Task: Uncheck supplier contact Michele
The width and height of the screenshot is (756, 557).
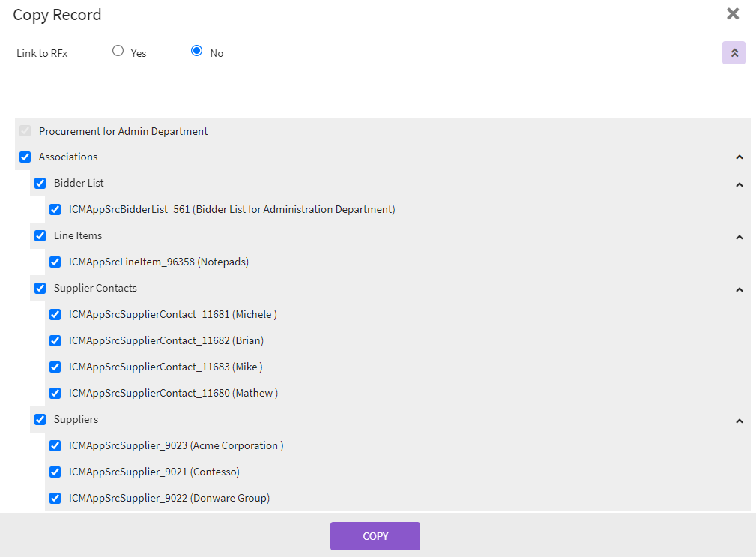Action: (55, 315)
